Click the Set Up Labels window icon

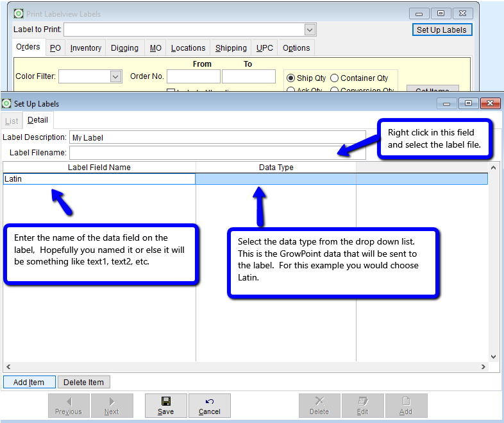point(7,103)
